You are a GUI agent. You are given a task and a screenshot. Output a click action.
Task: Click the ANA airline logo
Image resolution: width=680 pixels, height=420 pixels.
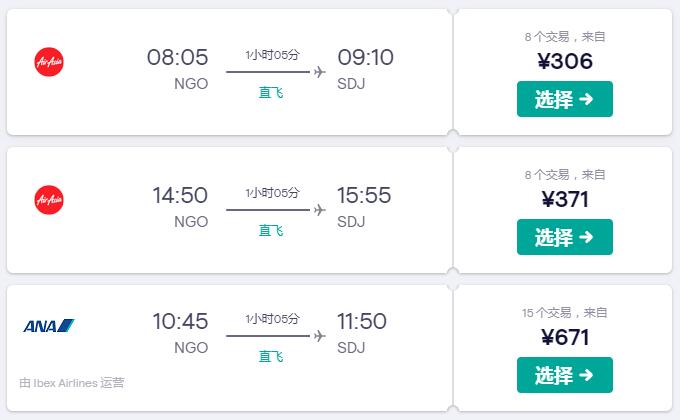coord(49,325)
